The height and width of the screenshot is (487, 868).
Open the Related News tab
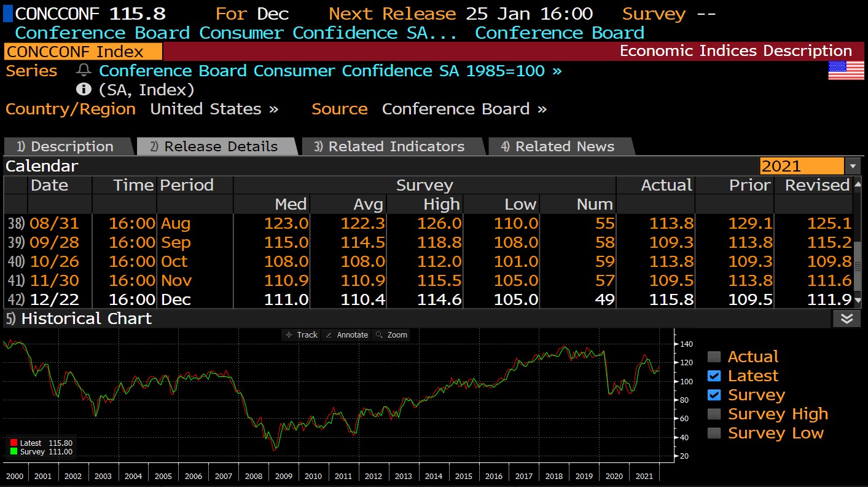click(558, 146)
